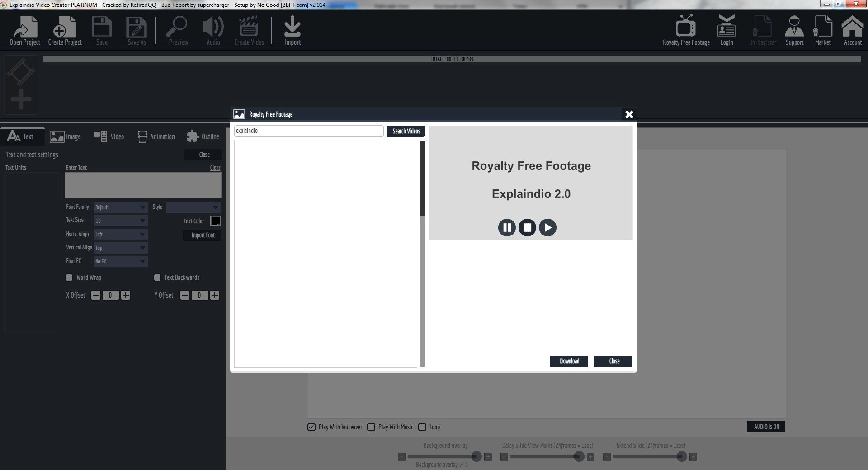Screen dimensions: 868x470
Task: Open the Font FX dropdown
Action: [120, 261]
